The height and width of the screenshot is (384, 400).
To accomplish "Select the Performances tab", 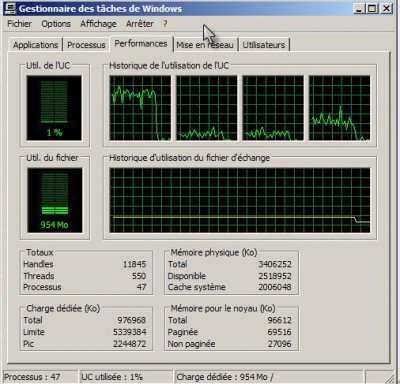I will pos(141,44).
